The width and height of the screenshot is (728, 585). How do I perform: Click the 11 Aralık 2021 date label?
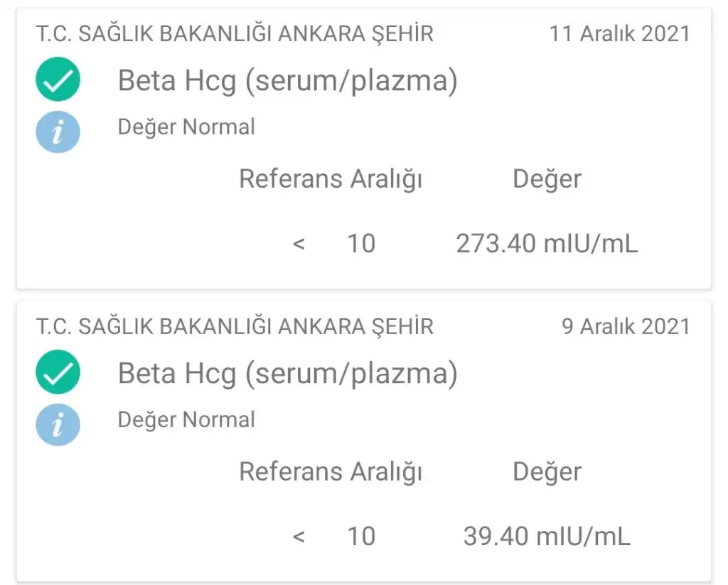coord(619,33)
